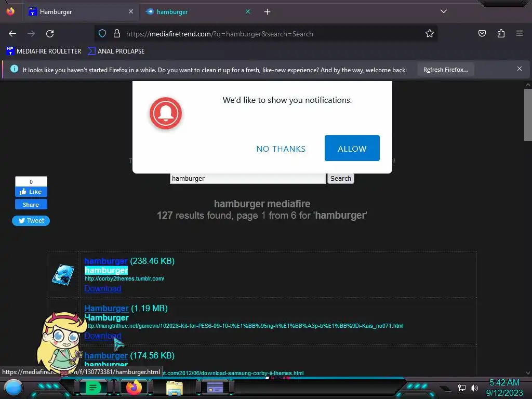
Task: Open the MEDIAFIRE ROULETTER bookmark
Action: coord(44,51)
